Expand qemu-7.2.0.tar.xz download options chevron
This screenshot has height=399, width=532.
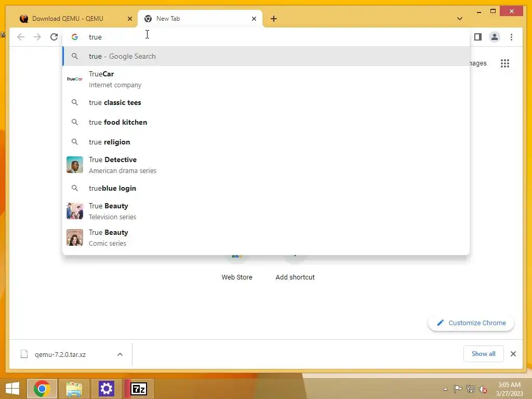pos(120,354)
